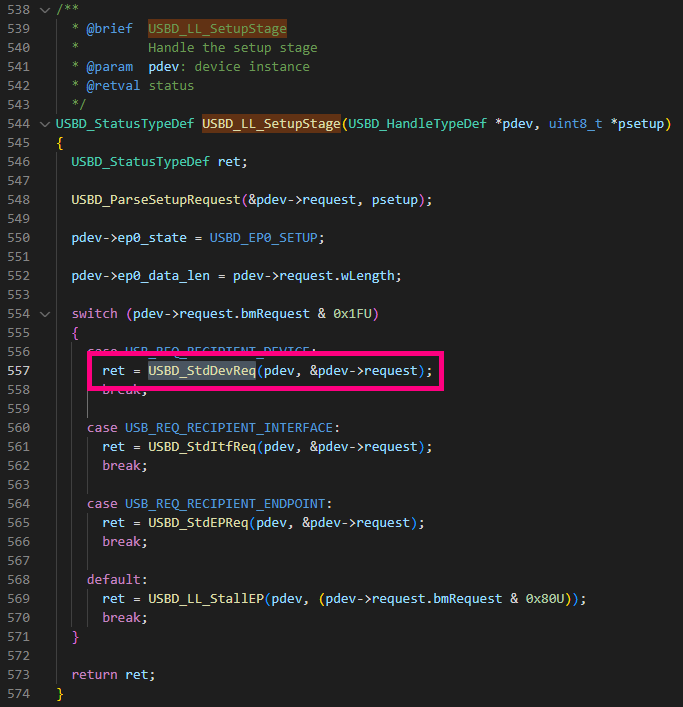The height and width of the screenshot is (707, 683).
Task: Click the highlighted USBD_StdDevReq call
Action: pyautogui.click(x=202, y=371)
